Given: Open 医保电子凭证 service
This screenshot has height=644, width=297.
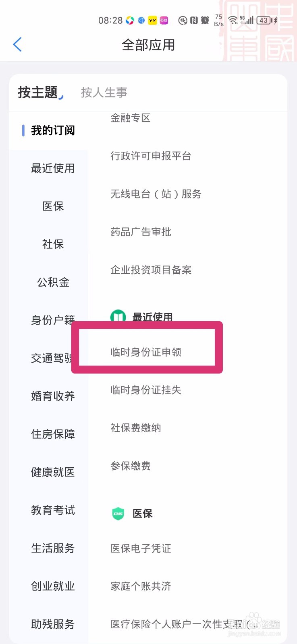Looking at the screenshot, I should [x=141, y=548].
